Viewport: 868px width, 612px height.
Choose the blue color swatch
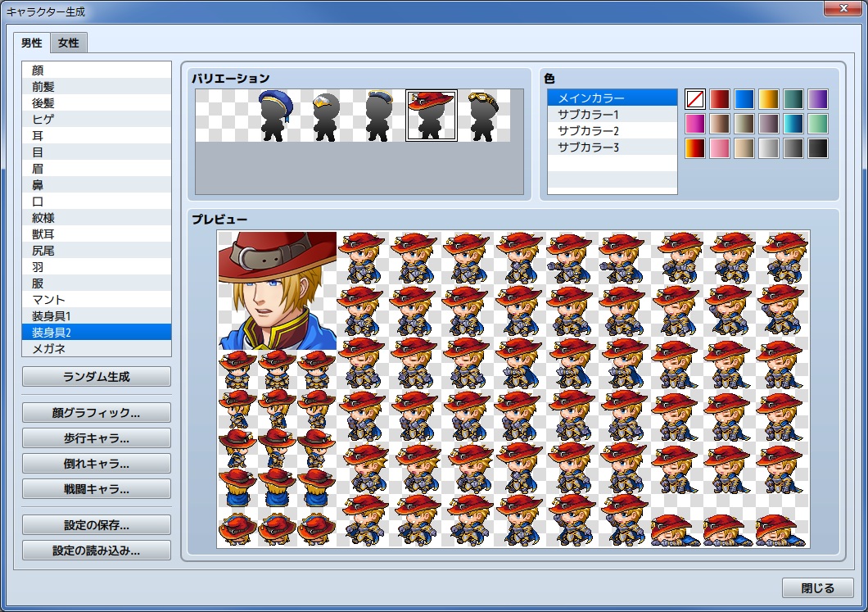pyautogui.click(x=744, y=99)
